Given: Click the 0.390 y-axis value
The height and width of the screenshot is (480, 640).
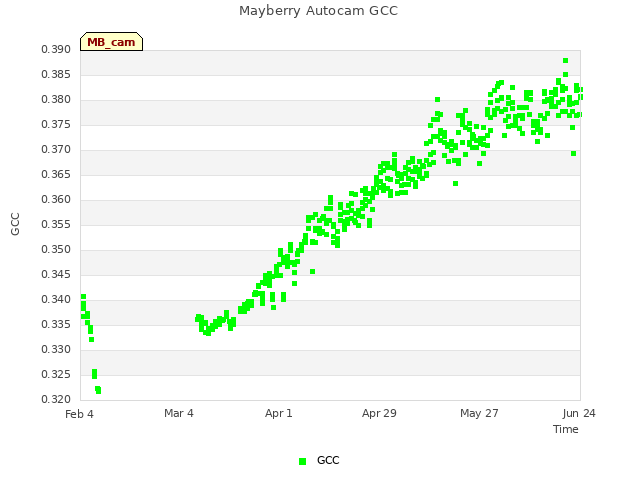Looking at the screenshot, I should tap(56, 49).
